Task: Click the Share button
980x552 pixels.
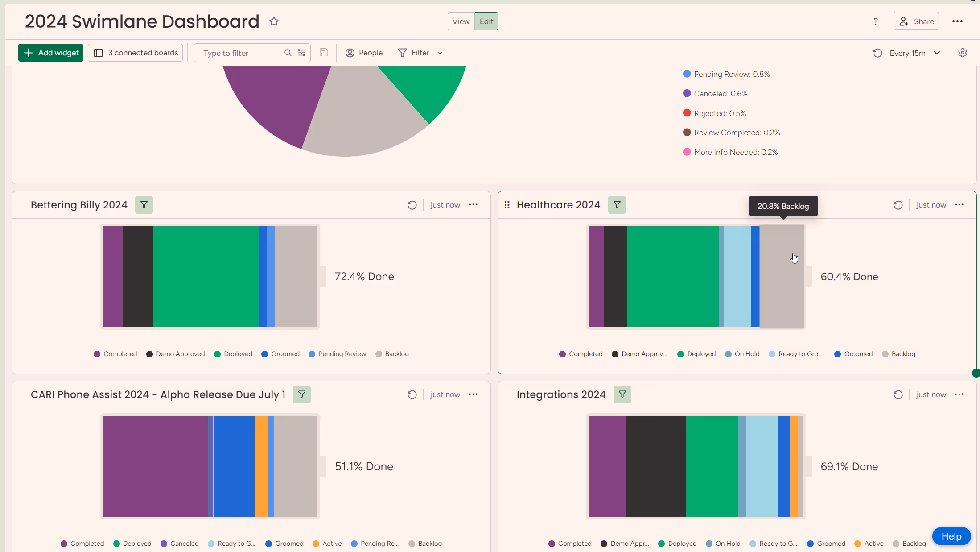Action: click(x=916, y=21)
